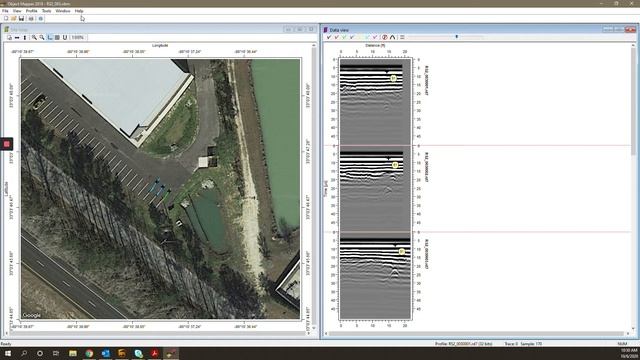Click the Profile file name in status bar
This screenshot has width=640, height=360.
pos(463,344)
